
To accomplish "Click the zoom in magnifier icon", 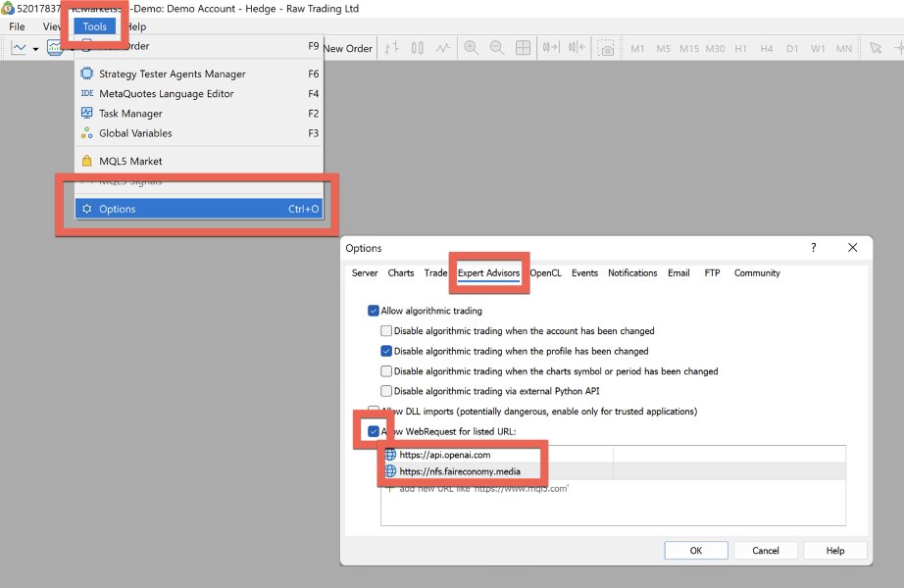I will point(471,48).
